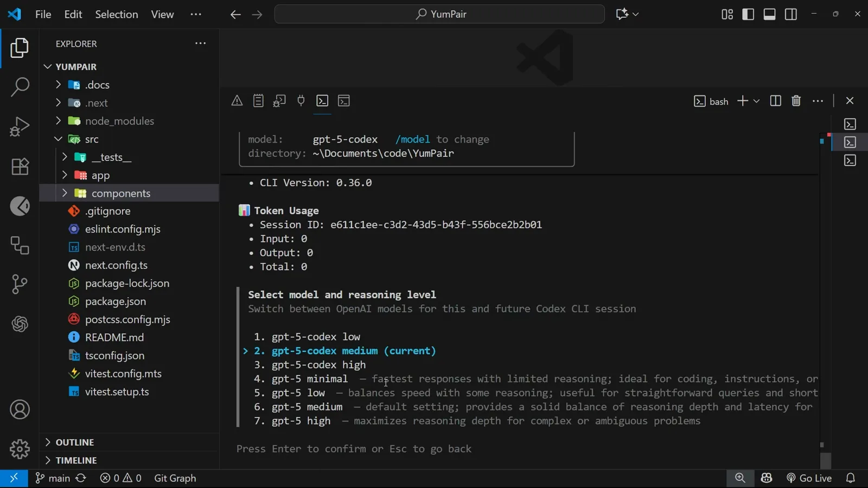Kill terminal with the trash icon
Viewport: 868px width, 488px height.
[x=796, y=101]
